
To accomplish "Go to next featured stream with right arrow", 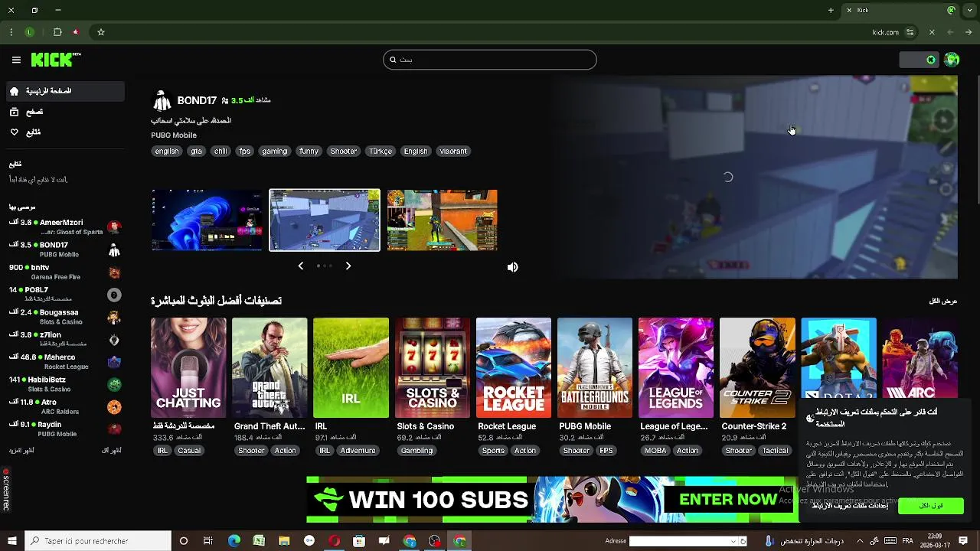I will (x=348, y=266).
